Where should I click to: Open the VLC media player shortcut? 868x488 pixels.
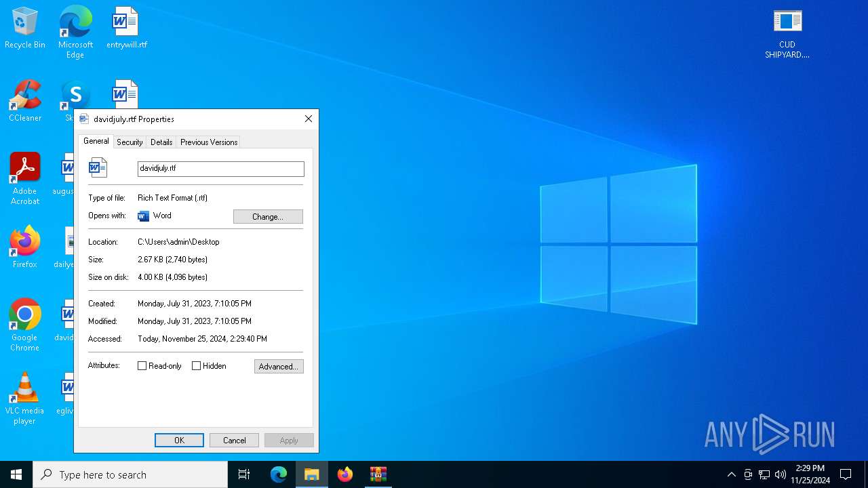(25, 399)
